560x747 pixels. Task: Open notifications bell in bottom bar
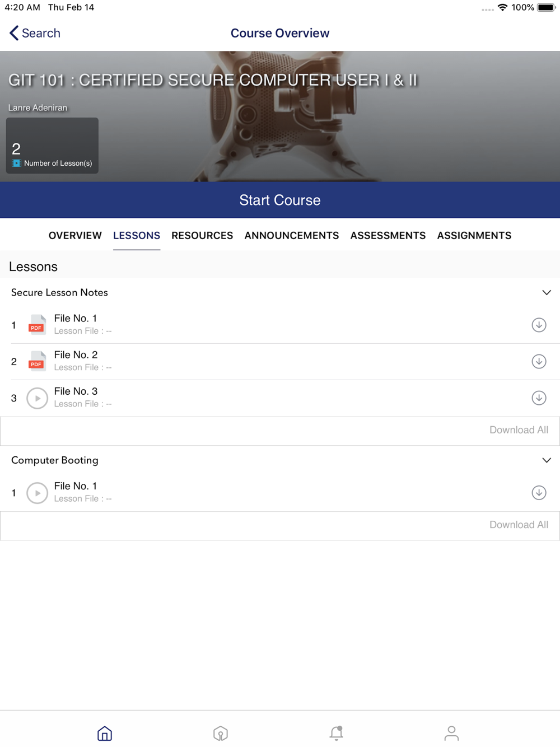[336, 733]
